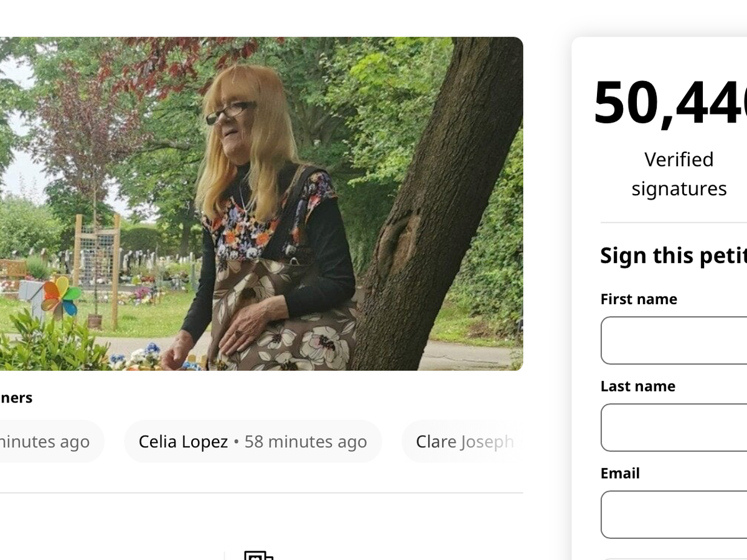Click the colorful pinwheel in the photo
Image resolution: width=747 pixels, height=560 pixels.
click(x=60, y=297)
